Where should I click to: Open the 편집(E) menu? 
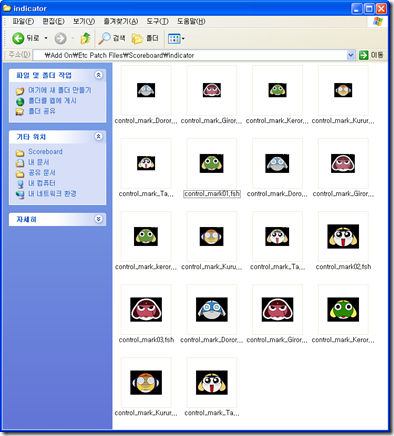pos(53,22)
